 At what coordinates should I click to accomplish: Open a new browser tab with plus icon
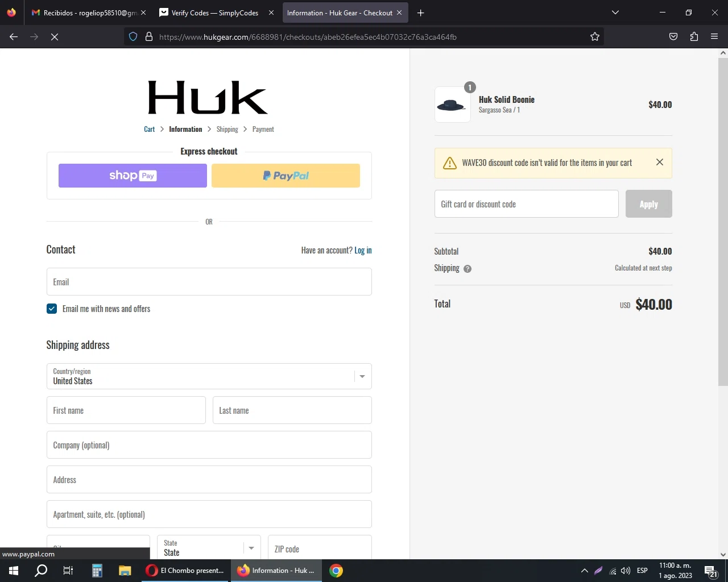coord(421,13)
